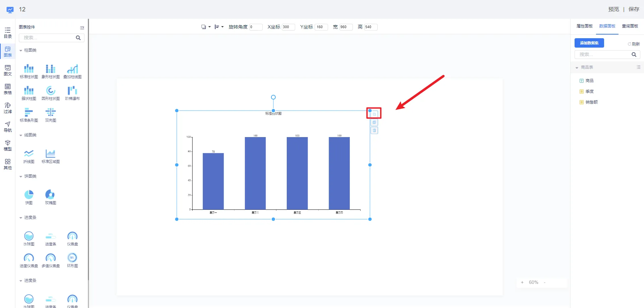Click 保存 to save the dashboard
Screen dimensions: 644x308
[x=634, y=9]
